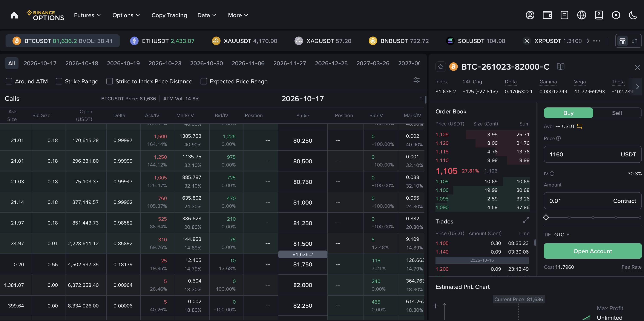This screenshot has height=321, width=644.
Task: Set amount slider to midpoint marker
Action: click(x=592, y=217)
